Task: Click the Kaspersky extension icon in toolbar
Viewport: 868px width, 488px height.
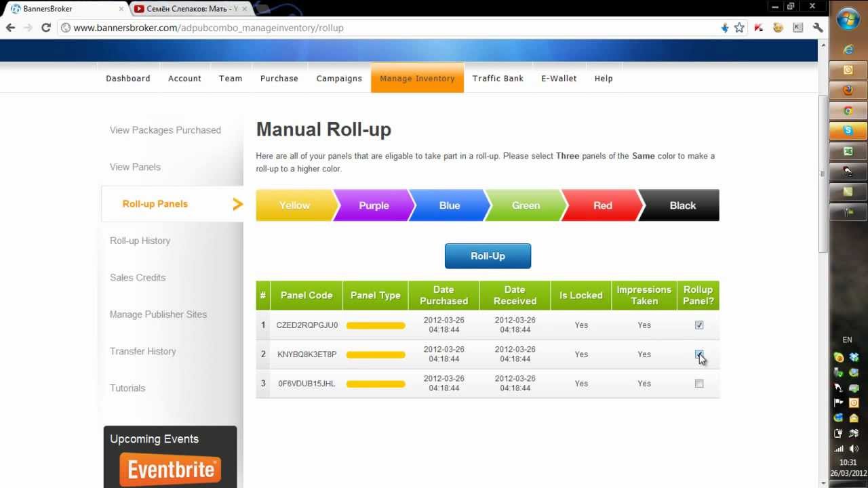Action: click(x=759, y=28)
